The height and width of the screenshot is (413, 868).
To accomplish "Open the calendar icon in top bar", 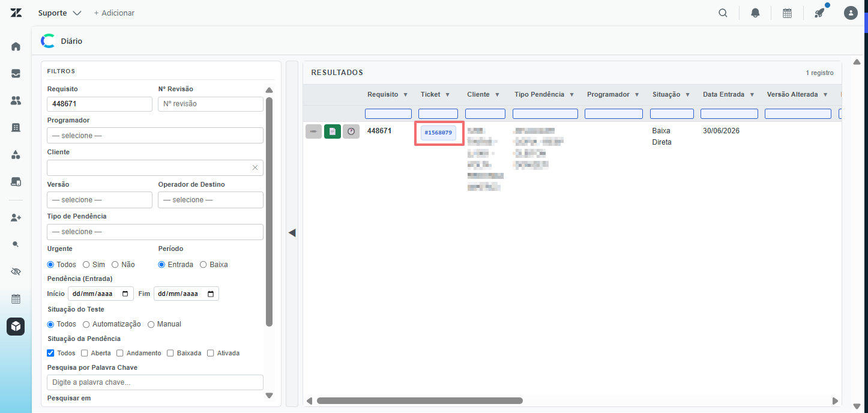I will [787, 13].
